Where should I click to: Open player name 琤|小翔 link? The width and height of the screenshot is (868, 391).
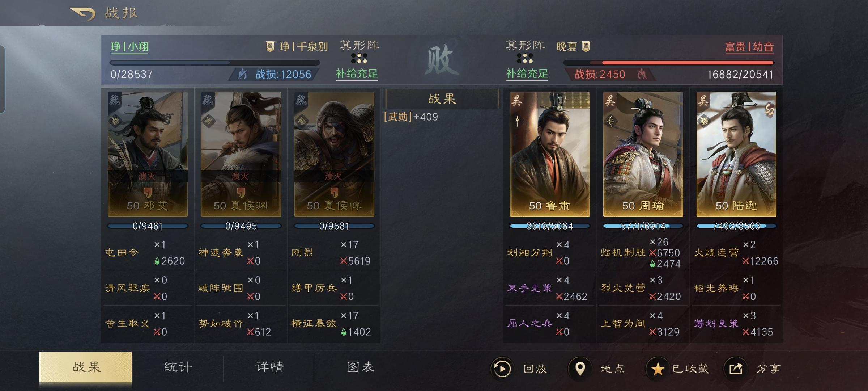129,47
